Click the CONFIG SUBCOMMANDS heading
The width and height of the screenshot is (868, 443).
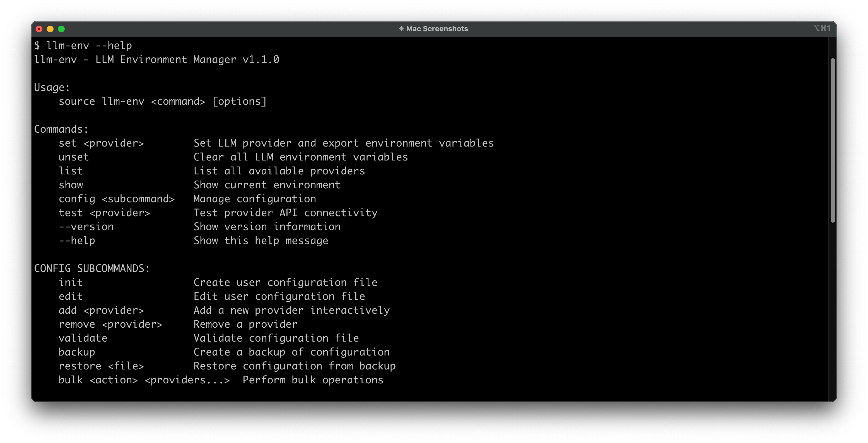coord(92,268)
